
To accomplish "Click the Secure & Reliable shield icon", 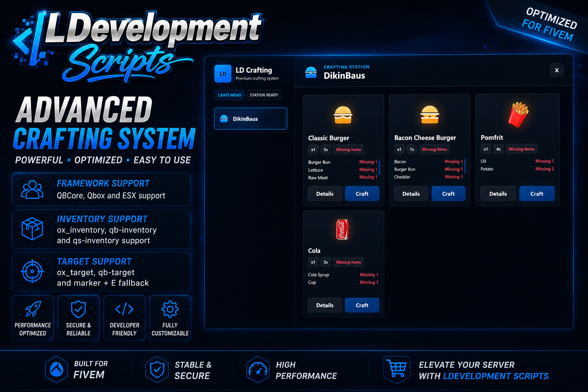I will coord(78,309).
